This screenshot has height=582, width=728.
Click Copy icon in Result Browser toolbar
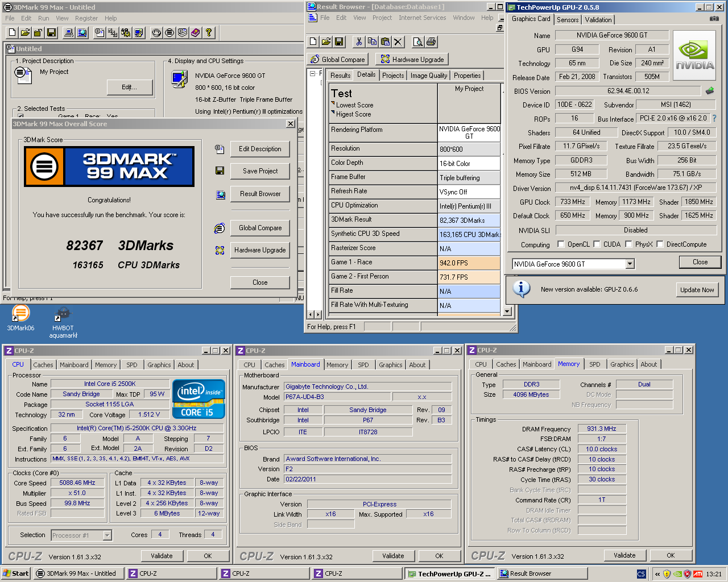point(372,41)
